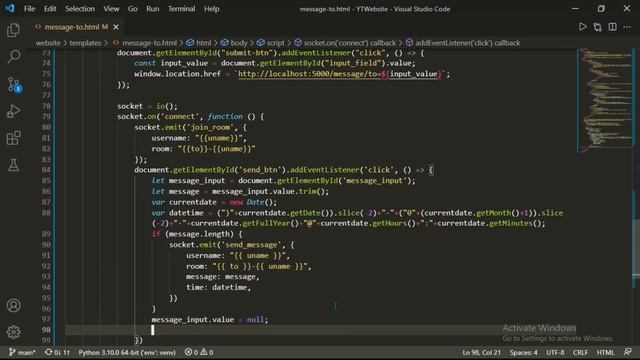Screen dimensions: 640x360
Task: Click the code minimap overview
Action: point(605,100)
